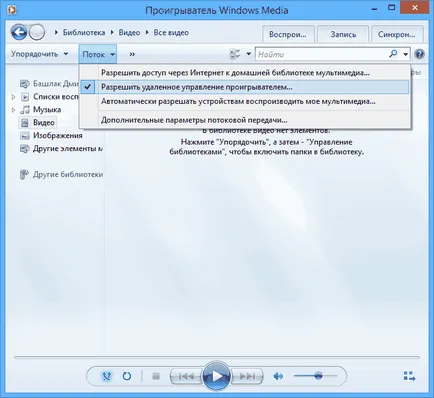Screen dimensions: 434x398
Task: Click the volume slider handle
Action: click(318, 376)
